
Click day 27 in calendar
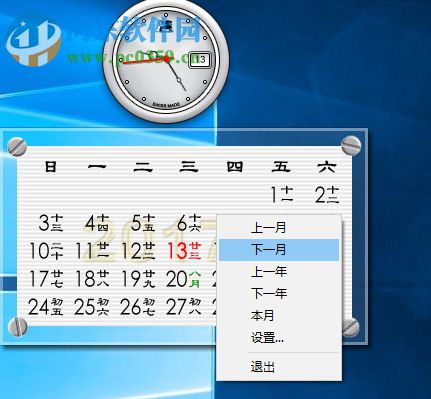click(x=184, y=307)
